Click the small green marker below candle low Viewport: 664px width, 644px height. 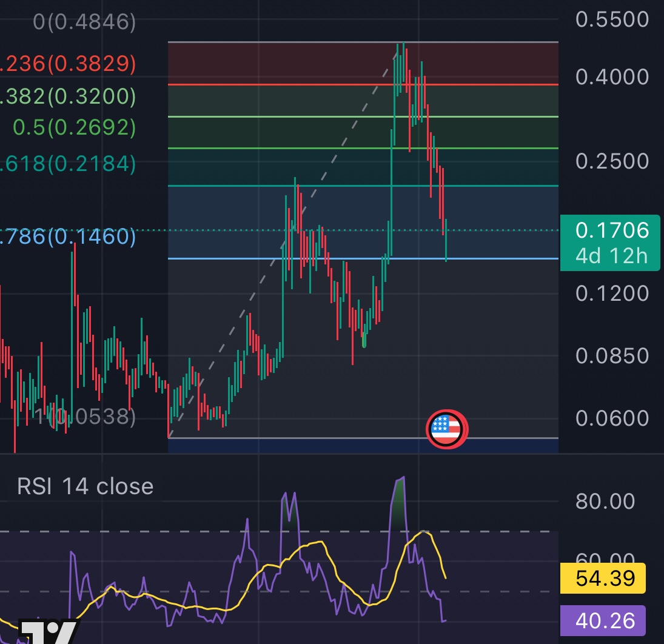(364, 342)
